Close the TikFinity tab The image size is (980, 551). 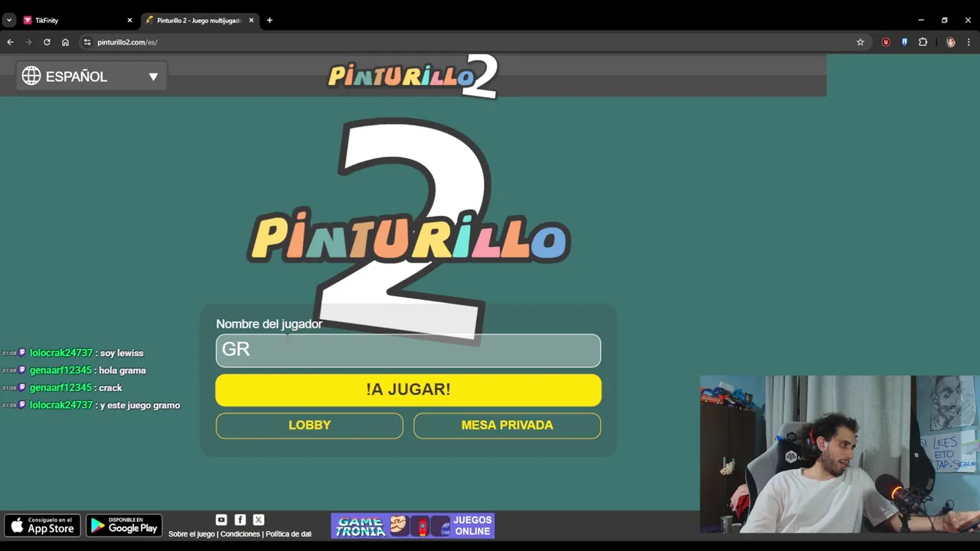pos(129,21)
